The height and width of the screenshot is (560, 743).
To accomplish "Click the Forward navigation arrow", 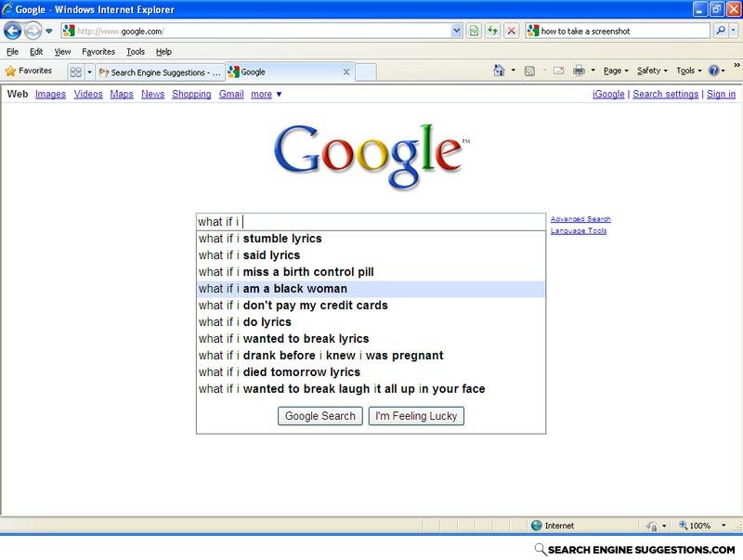I will [x=33, y=32].
